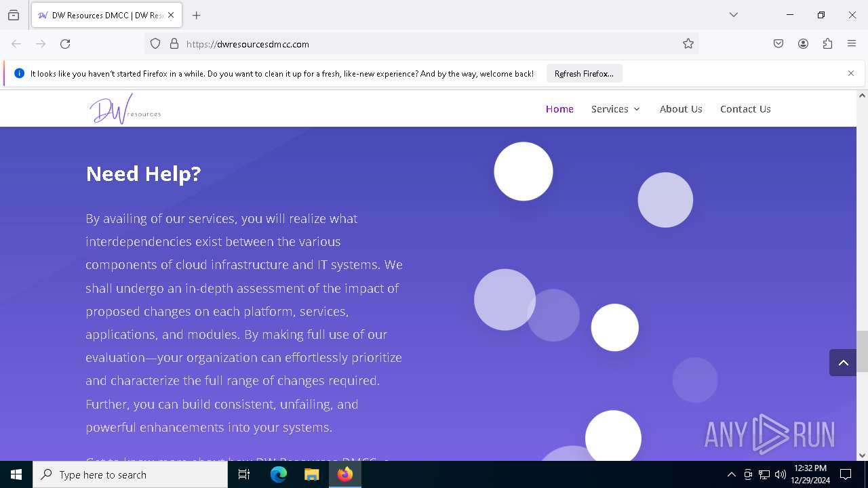Click the Type here to search box
The height and width of the screenshot is (488, 868).
(130, 474)
